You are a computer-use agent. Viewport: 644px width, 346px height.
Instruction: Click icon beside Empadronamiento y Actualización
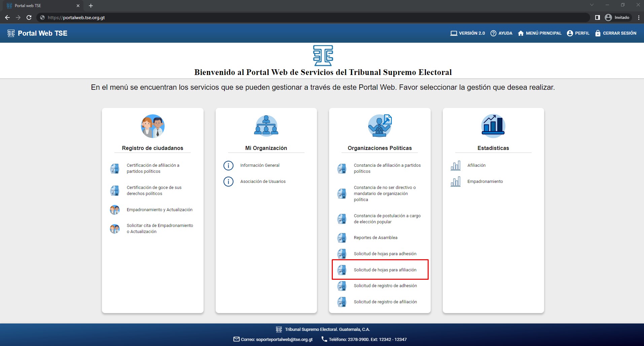click(115, 210)
